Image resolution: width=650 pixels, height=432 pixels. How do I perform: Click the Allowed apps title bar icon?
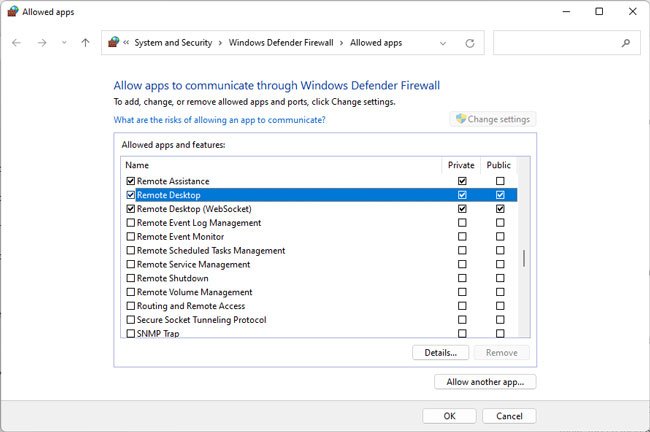[12, 12]
